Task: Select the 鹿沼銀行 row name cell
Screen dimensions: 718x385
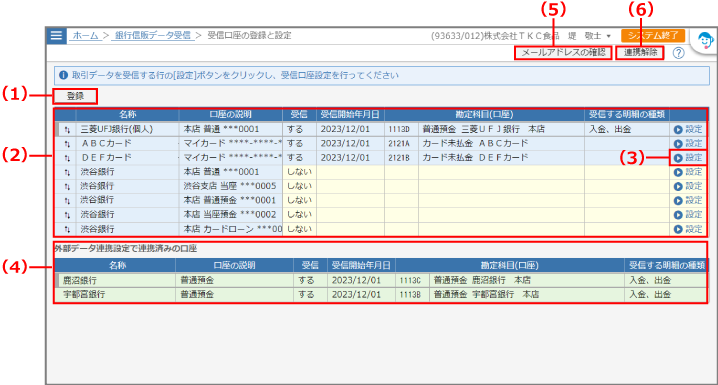Action: (x=117, y=280)
